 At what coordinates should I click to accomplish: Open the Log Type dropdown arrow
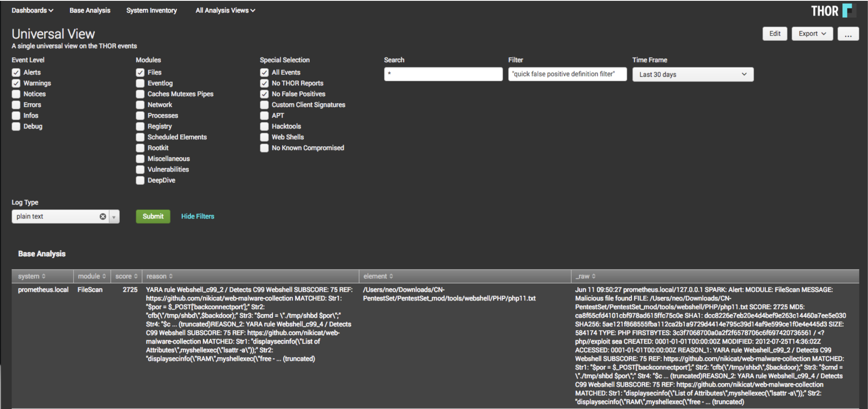pos(114,216)
